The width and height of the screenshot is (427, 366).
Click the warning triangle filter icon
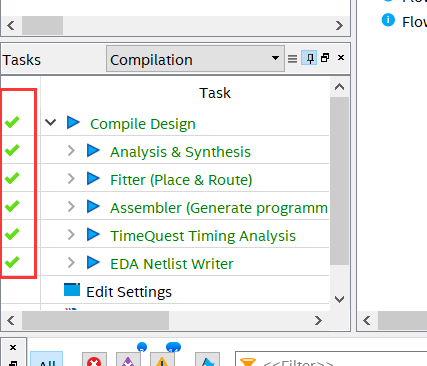click(162, 360)
